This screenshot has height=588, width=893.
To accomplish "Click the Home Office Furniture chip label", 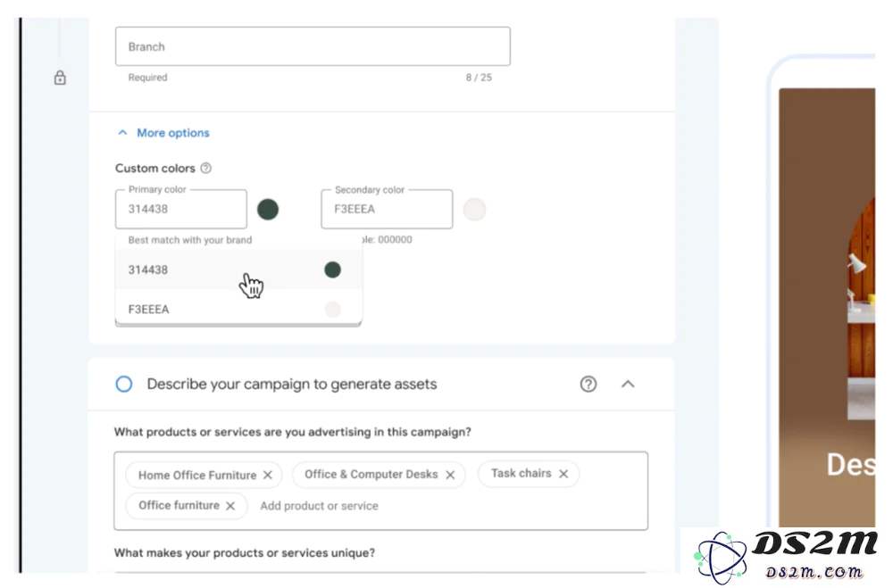I will pyautogui.click(x=197, y=476).
